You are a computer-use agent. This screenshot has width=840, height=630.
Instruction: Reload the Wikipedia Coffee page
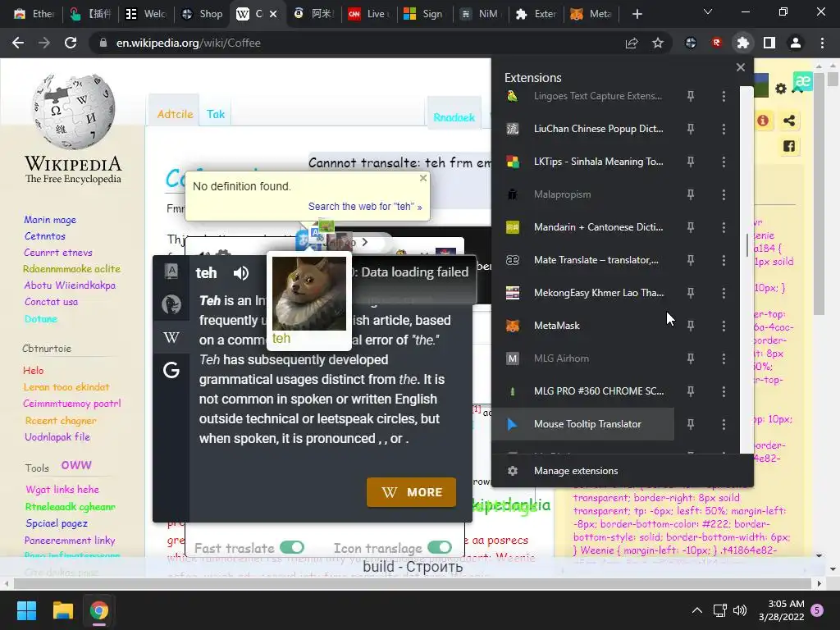(x=71, y=43)
